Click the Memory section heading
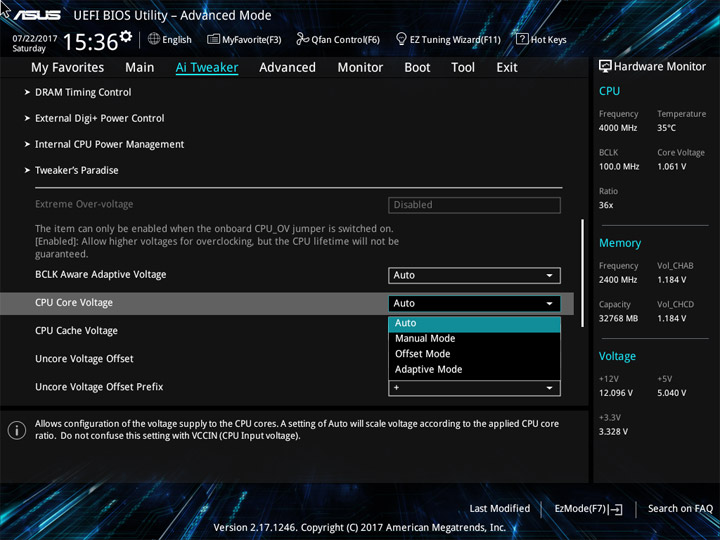The width and height of the screenshot is (720, 540). [x=620, y=243]
